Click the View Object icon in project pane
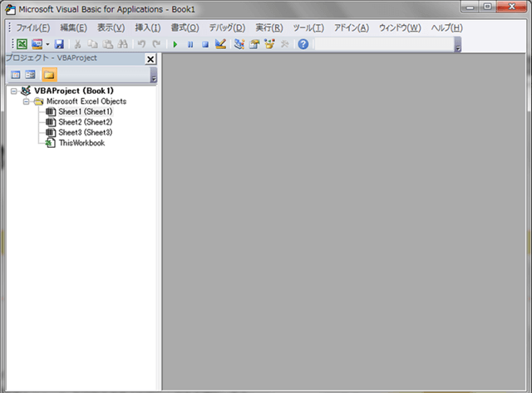532x393 pixels. click(x=30, y=75)
